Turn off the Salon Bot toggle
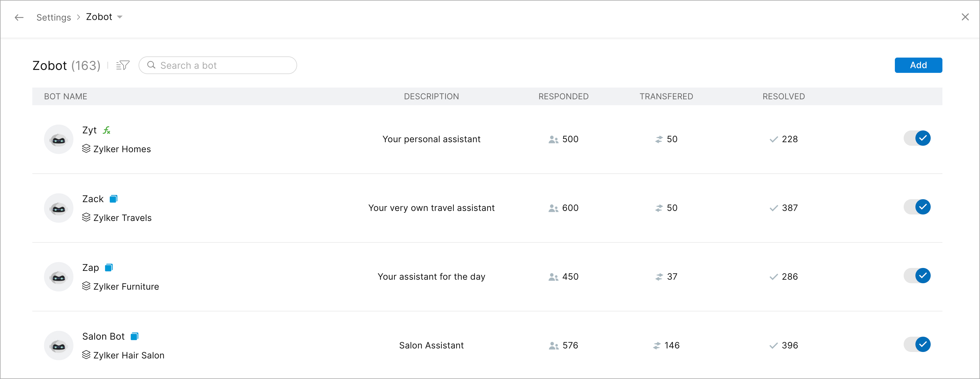The image size is (980, 379). [917, 344]
